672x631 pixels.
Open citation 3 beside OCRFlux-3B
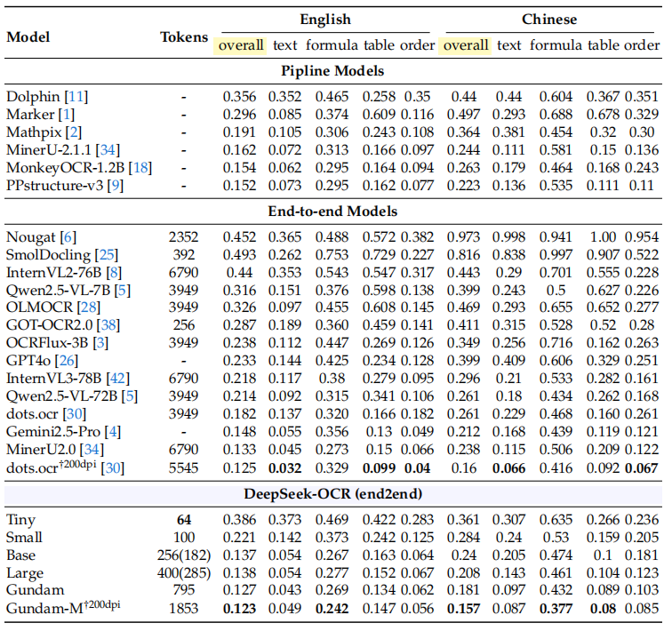100,343
